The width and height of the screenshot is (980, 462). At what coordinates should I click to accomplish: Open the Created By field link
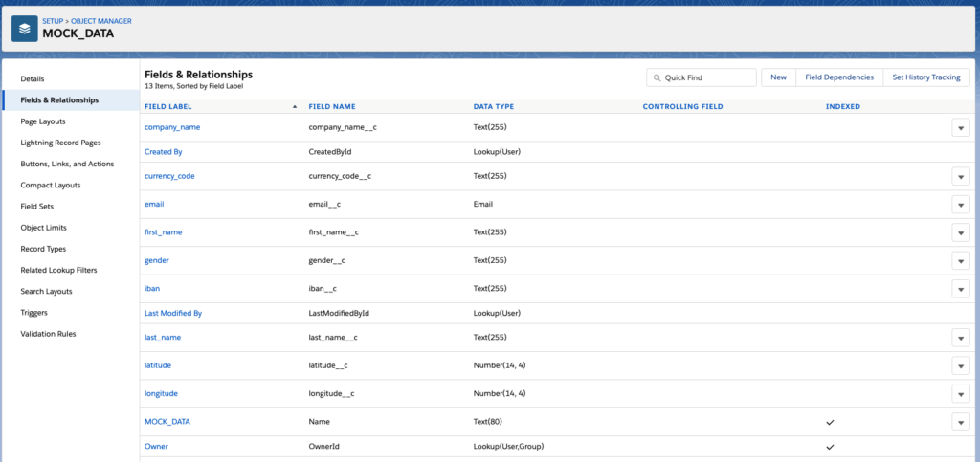coord(163,152)
